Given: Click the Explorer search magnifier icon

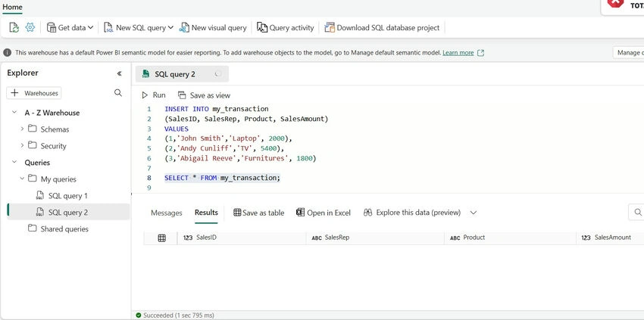Looking at the screenshot, I should pos(118,93).
